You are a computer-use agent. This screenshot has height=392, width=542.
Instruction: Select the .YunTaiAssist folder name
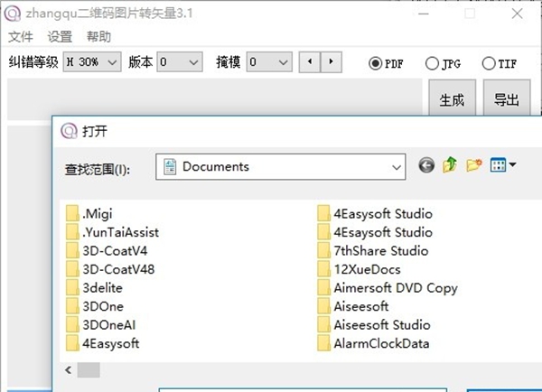(121, 232)
